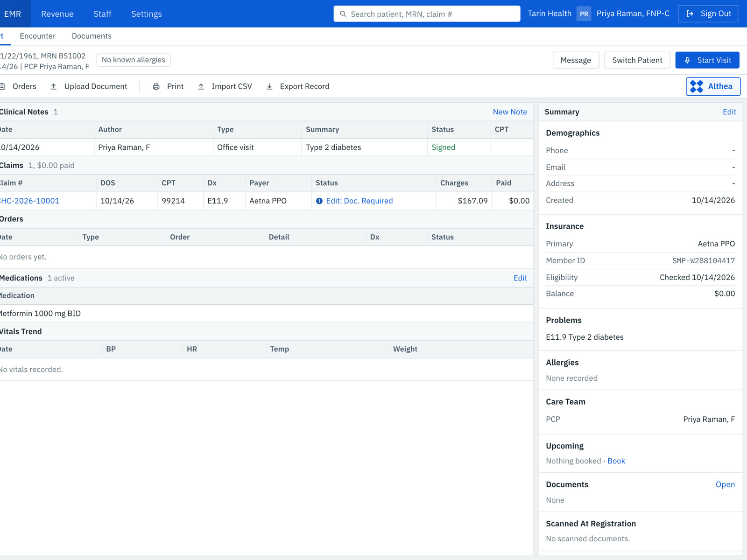The height and width of the screenshot is (560, 747).
Task: Click the Althea diamond logo icon
Action: tap(697, 86)
